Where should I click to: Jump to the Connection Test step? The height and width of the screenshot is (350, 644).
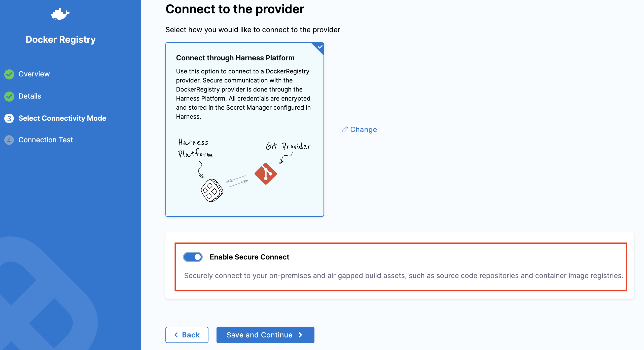point(46,140)
